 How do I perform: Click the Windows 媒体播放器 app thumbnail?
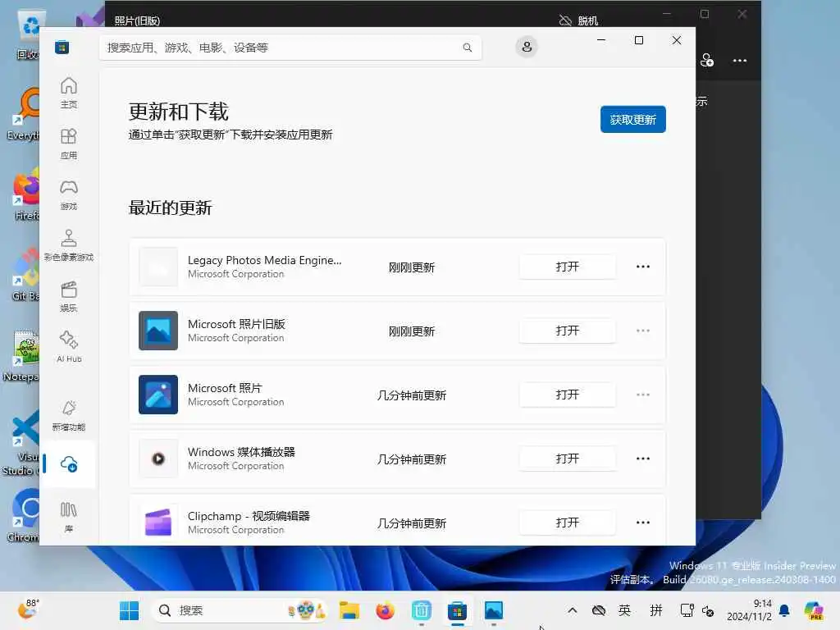158,459
